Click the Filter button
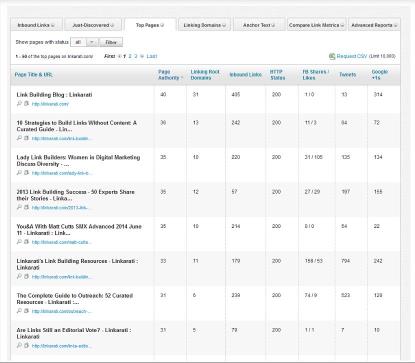The width and height of the screenshot is (415, 363). coord(111,42)
